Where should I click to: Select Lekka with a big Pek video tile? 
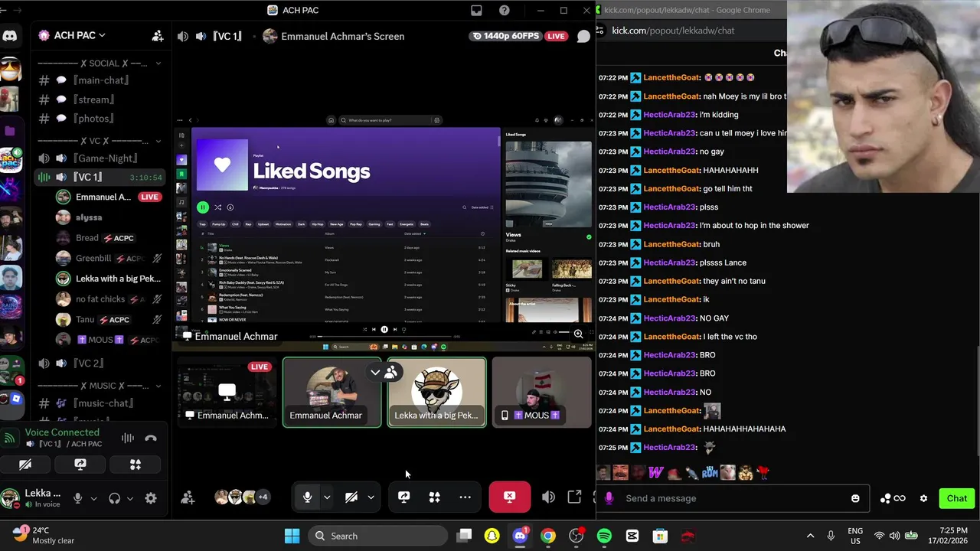pyautogui.click(x=436, y=393)
